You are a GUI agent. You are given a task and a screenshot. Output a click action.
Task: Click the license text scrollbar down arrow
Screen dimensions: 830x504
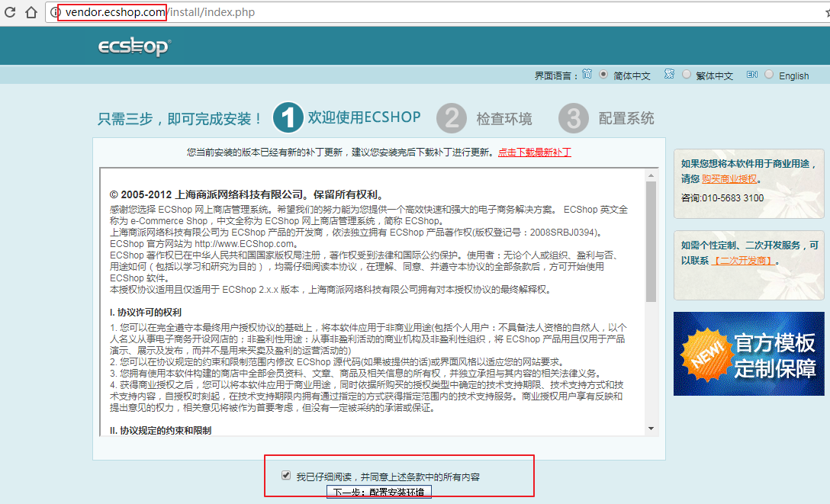pos(651,430)
